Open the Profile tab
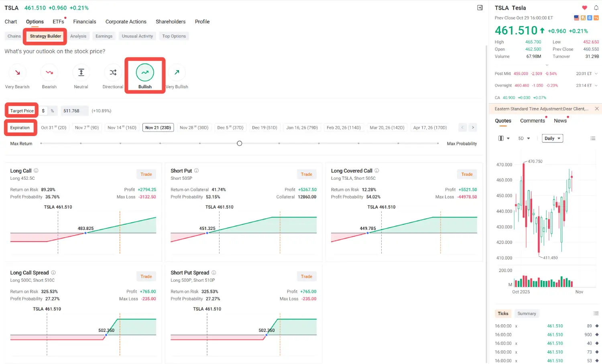Viewport: 602px width, 364px height. click(202, 22)
